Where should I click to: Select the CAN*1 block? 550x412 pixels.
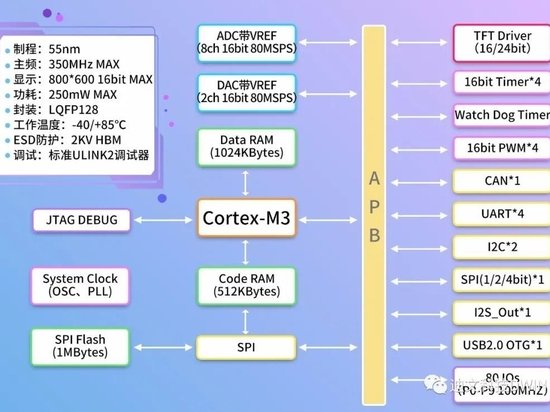tap(502, 181)
